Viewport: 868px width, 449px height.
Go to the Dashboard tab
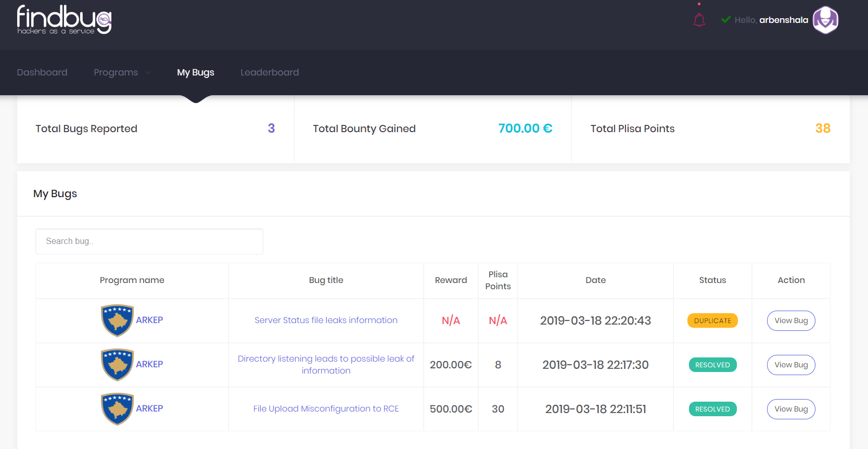coord(42,72)
